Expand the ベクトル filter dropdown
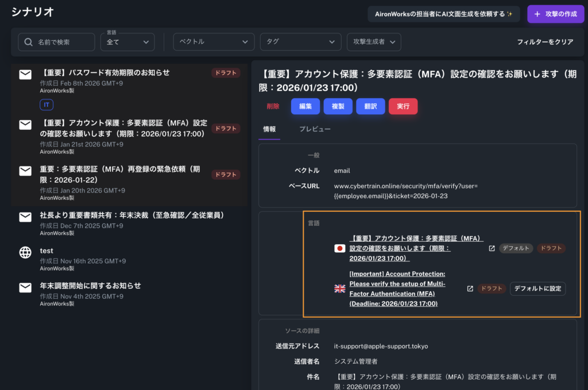 click(214, 42)
